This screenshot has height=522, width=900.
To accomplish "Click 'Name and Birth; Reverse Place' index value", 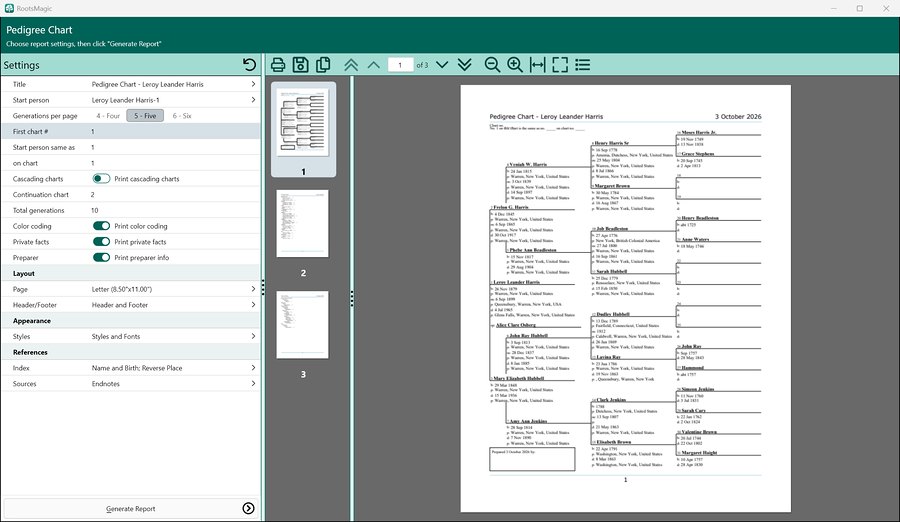I will 137,368.
